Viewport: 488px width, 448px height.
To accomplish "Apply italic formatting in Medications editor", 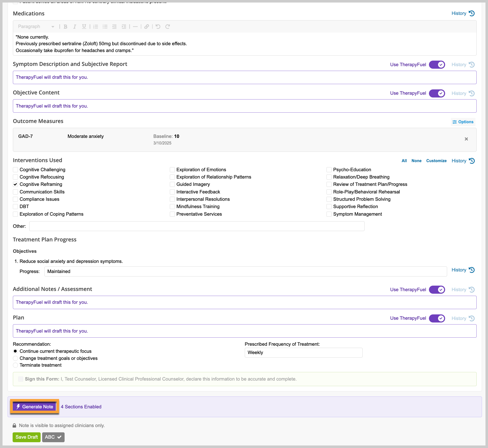I will pyautogui.click(x=75, y=27).
